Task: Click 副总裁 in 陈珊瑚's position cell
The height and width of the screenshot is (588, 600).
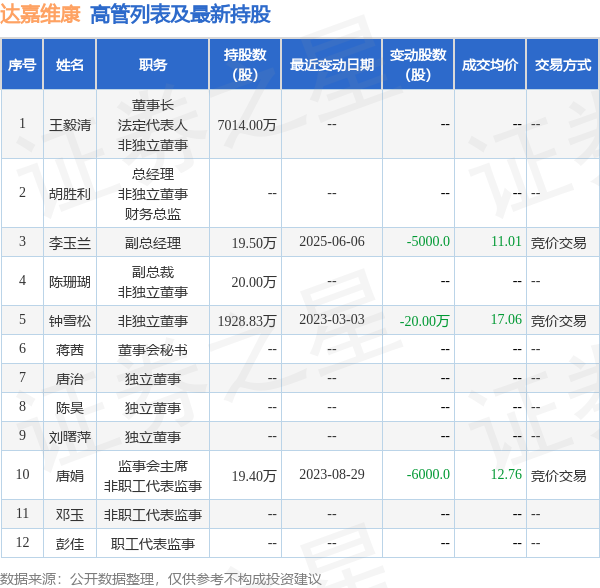Action: 153,272
